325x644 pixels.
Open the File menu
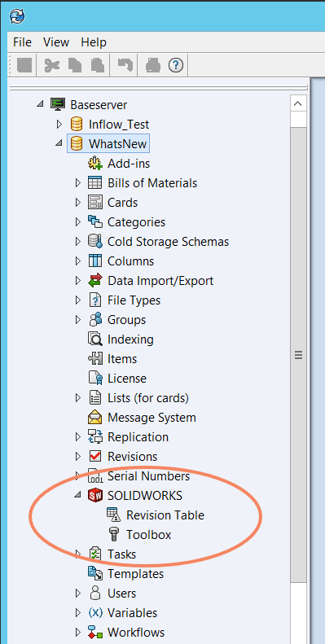(x=22, y=42)
